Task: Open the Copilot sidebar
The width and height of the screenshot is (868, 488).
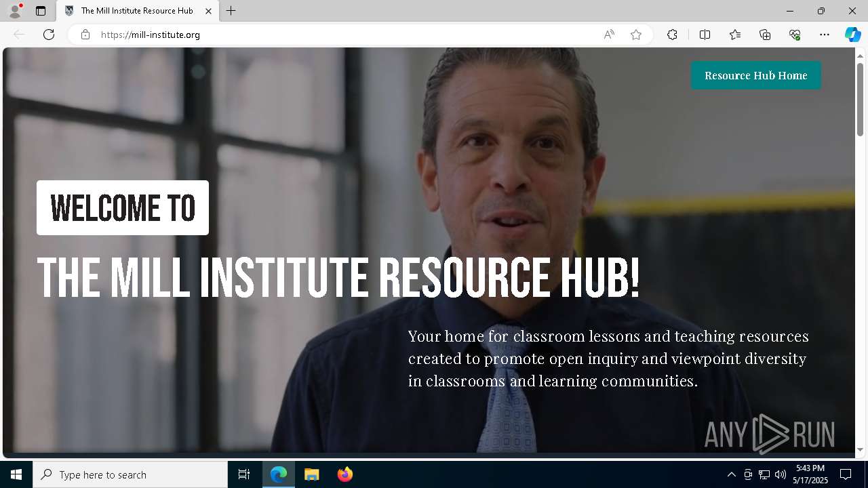Action: (853, 35)
